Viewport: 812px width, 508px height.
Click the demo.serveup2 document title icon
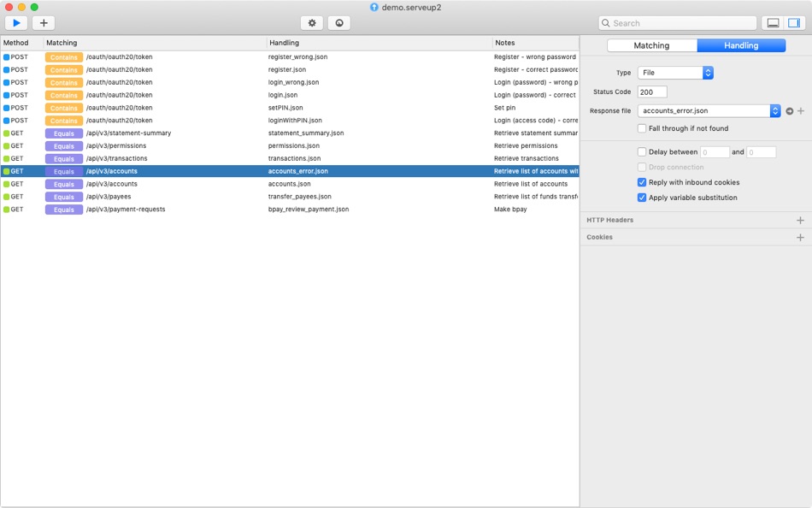(374, 7)
